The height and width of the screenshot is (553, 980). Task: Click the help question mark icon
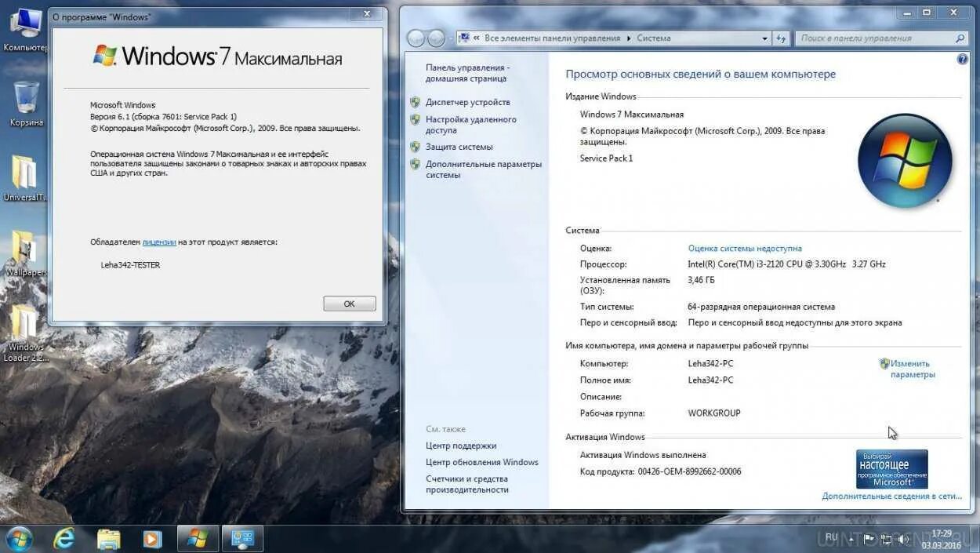click(963, 60)
